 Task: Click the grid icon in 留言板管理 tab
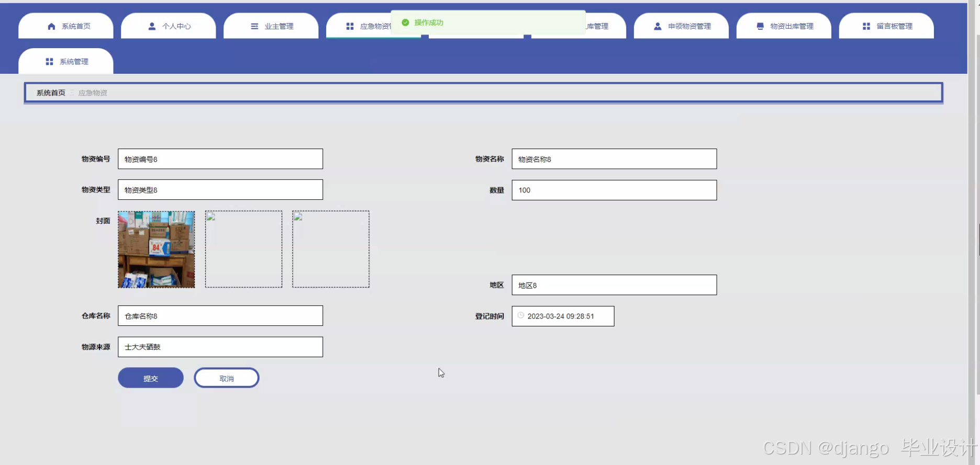(x=866, y=26)
